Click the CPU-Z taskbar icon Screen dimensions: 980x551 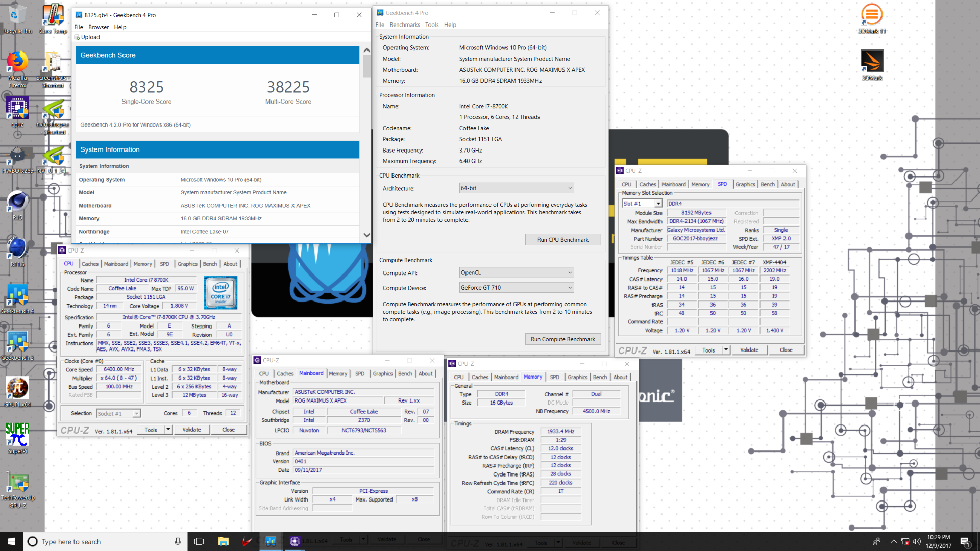295,541
